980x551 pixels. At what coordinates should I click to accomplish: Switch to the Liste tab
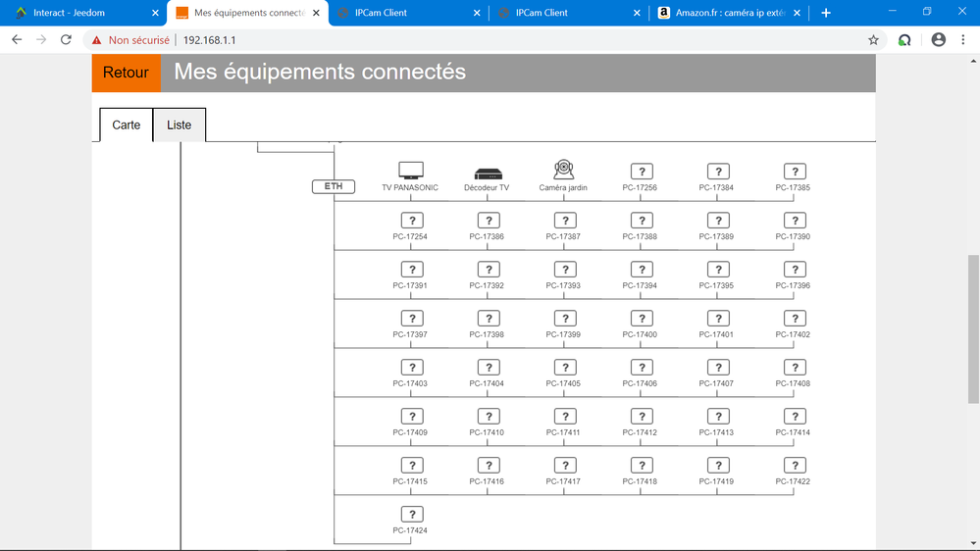(x=179, y=125)
